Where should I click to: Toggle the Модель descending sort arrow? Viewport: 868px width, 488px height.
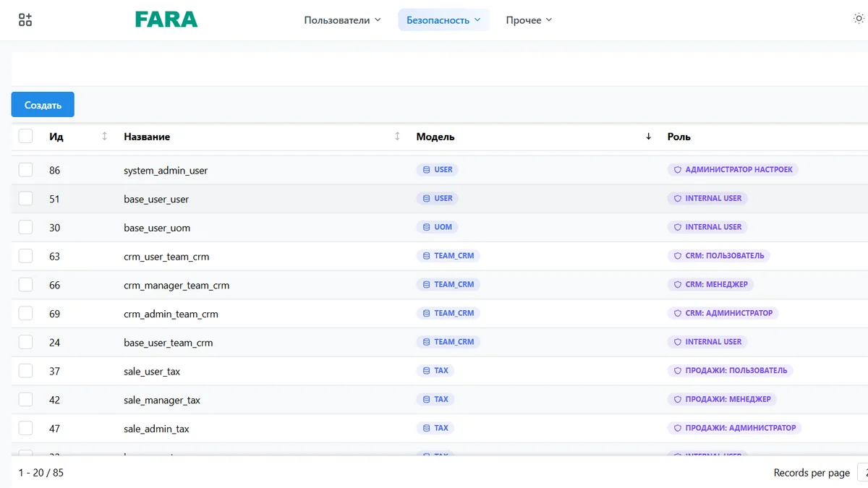point(648,137)
